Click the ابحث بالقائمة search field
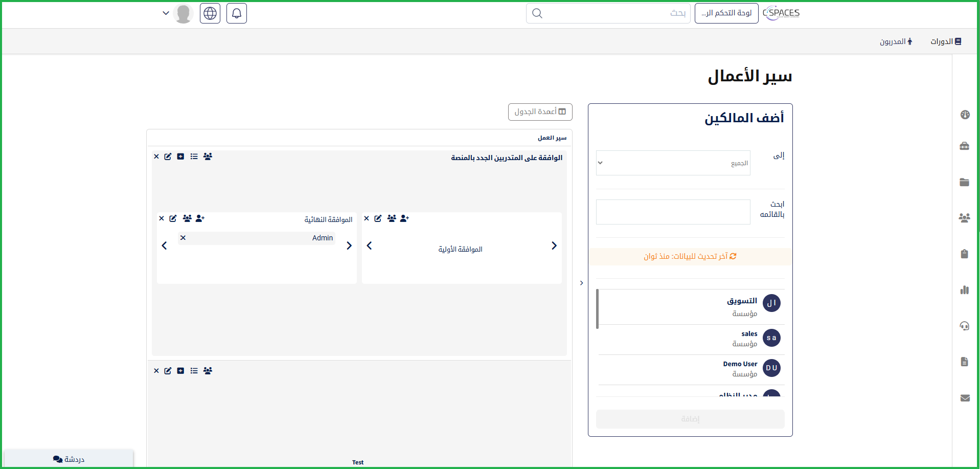 click(673, 212)
